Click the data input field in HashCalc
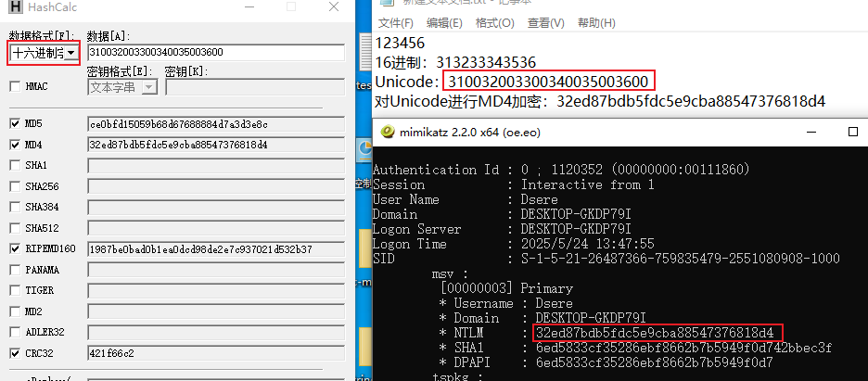 216,53
